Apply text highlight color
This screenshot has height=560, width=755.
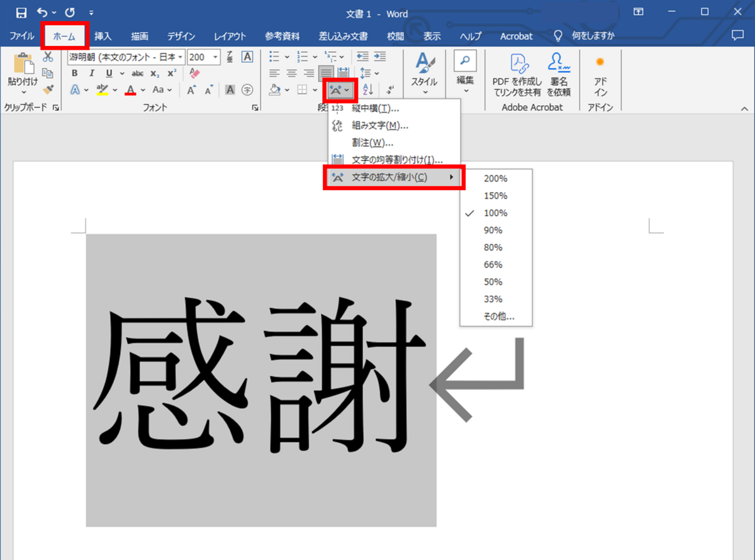pyautogui.click(x=103, y=89)
